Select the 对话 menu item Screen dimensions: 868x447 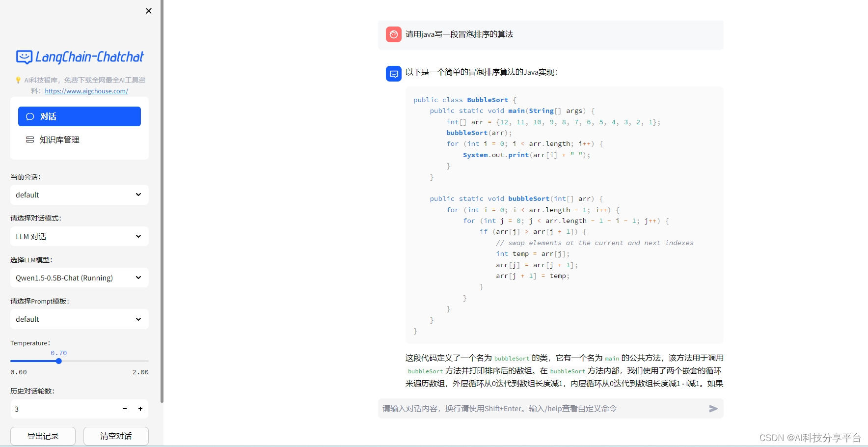coord(80,116)
